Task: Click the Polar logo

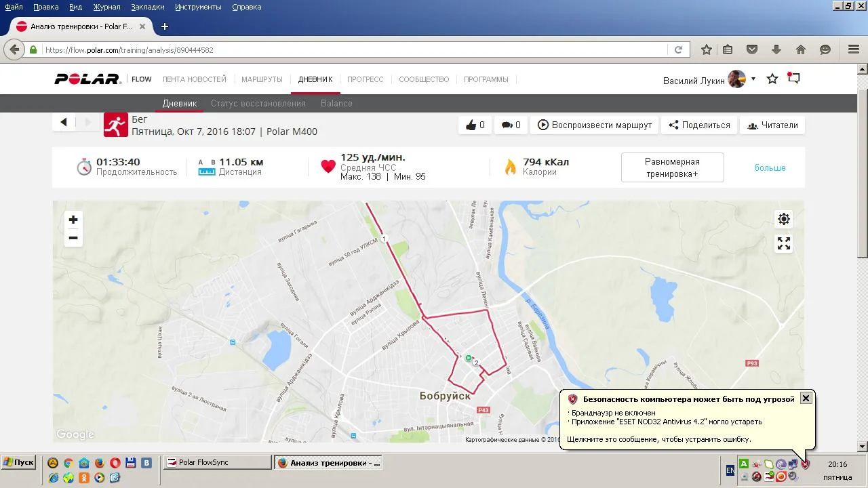Action: click(87, 79)
